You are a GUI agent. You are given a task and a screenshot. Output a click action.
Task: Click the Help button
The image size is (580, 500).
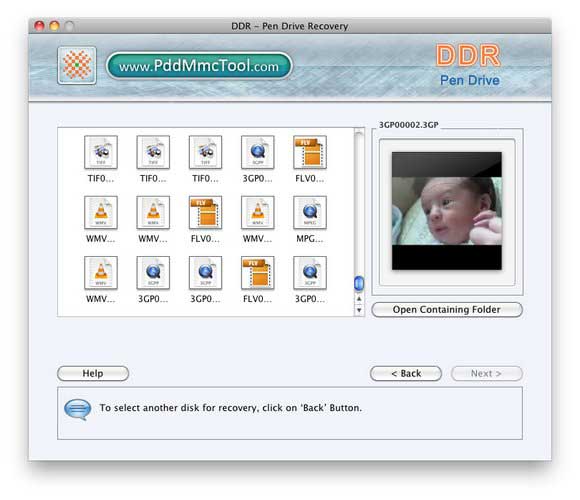93,373
